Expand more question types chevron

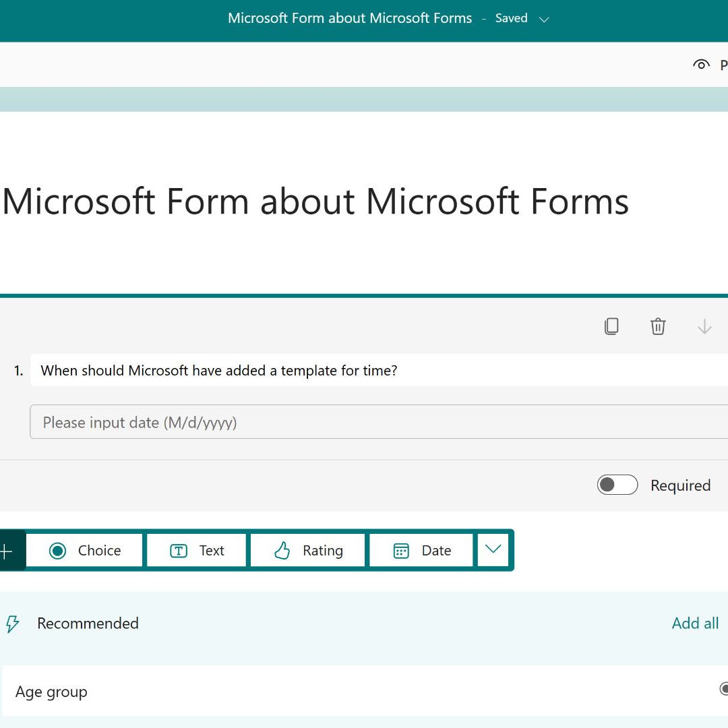tap(493, 550)
